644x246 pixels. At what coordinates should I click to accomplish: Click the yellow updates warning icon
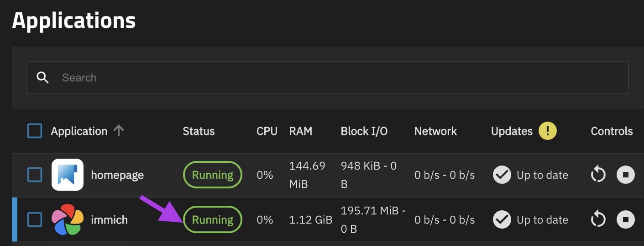(548, 131)
